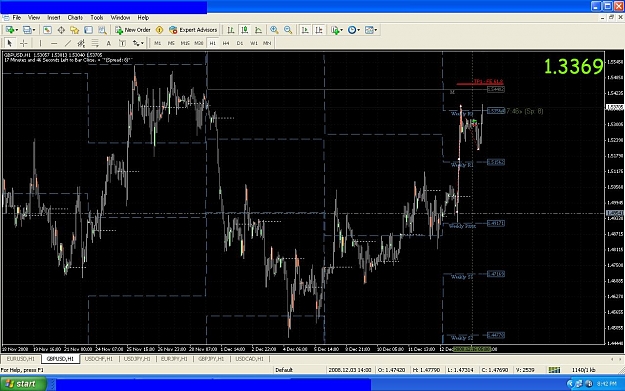Switch to the EURUSD,H1 chart tab
Image resolution: width=625 pixels, height=391 pixels.
click(x=21, y=359)
